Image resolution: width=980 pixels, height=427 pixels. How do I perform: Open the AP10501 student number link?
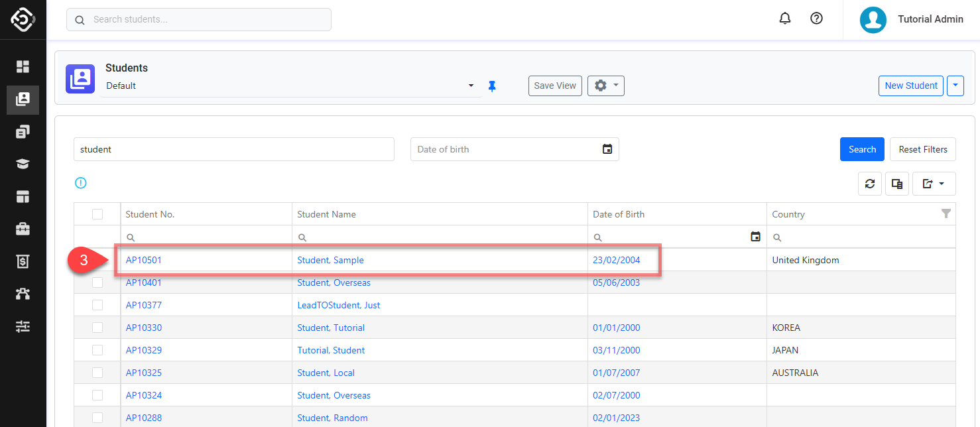click(144, 260)
